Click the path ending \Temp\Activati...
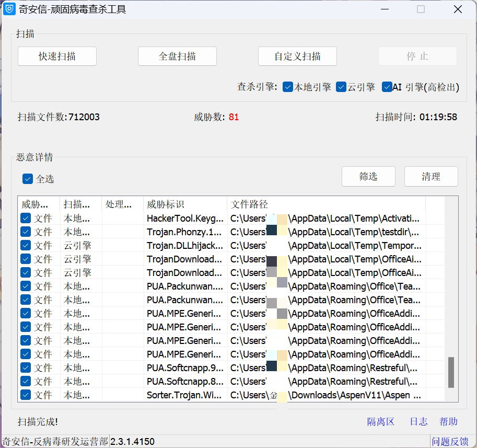The image size is (477, 448). (325, 218)
